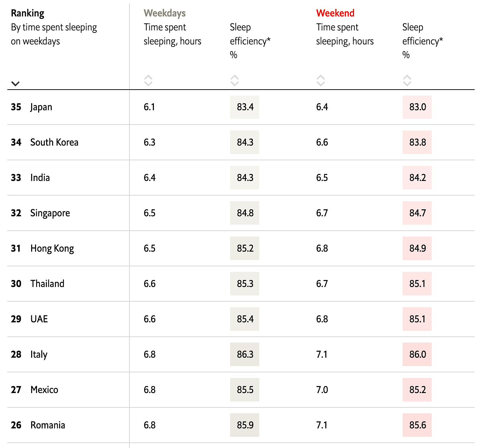
Task: Click Japan's weekend efficiency 83.0 cell
Action: [417, 107]
